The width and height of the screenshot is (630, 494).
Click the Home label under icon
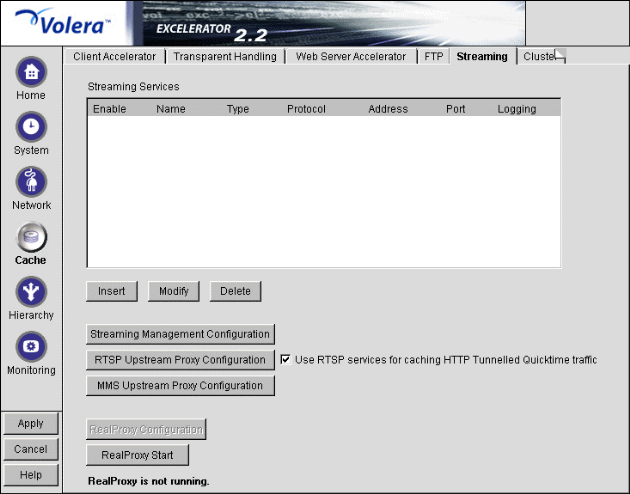point(31,95)
